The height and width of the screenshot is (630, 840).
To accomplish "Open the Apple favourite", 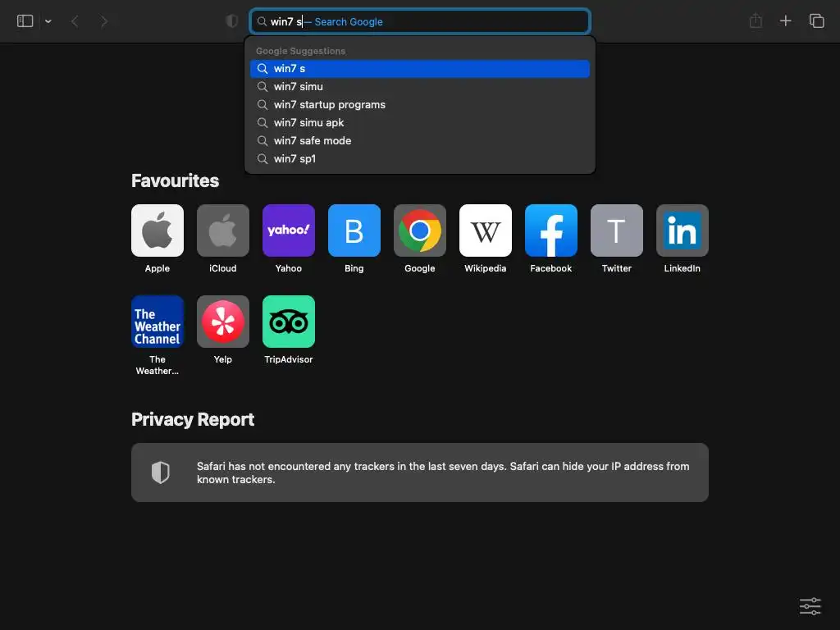I will tap(157, 231).
